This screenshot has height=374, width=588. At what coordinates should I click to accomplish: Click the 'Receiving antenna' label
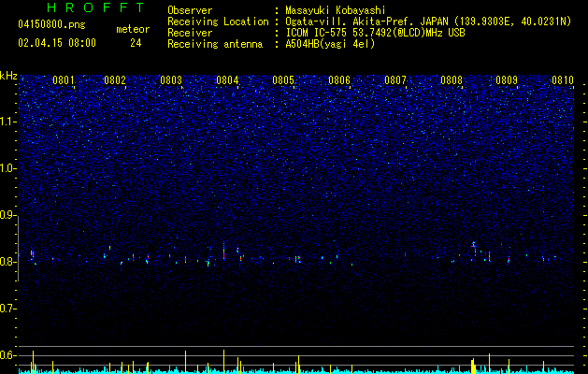215,44
